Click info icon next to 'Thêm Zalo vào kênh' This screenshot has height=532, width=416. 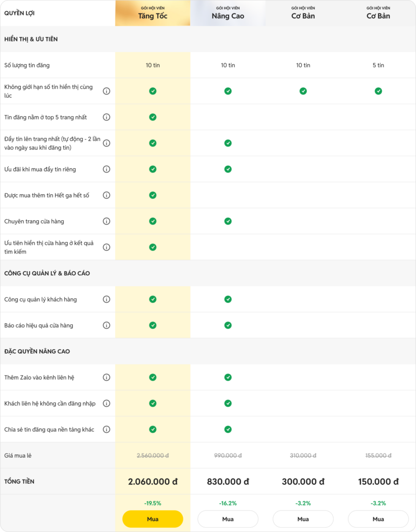coord(106,377)
